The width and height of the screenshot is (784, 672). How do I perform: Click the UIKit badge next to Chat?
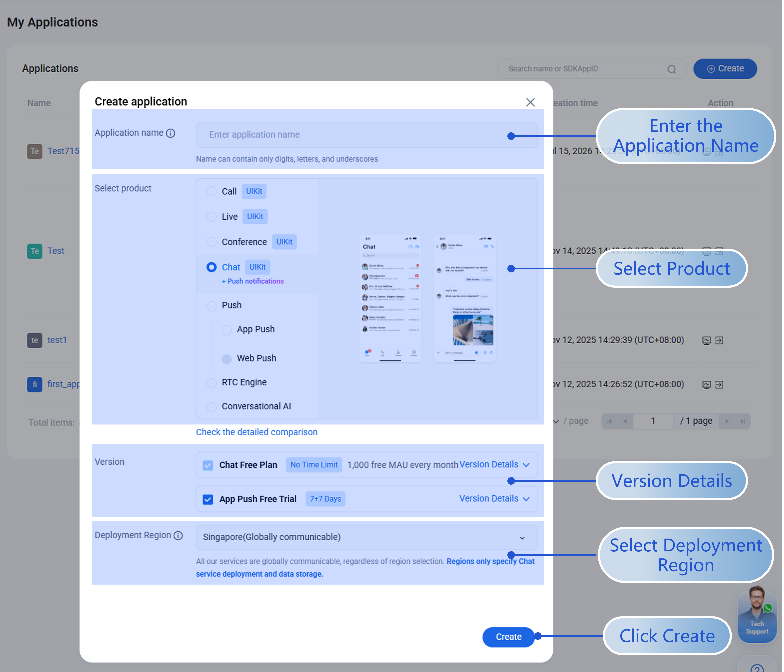[x=258, y=267]
